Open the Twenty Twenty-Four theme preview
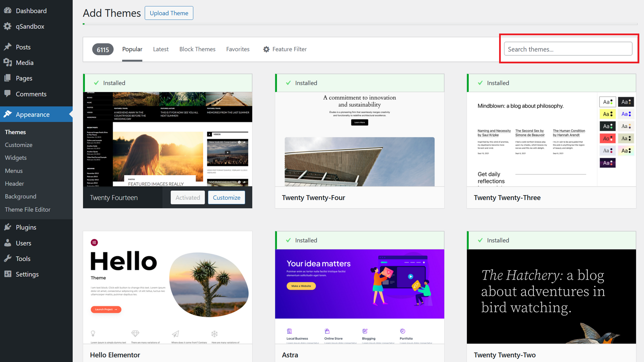The height and width of the screenshot is (362, 644). pyautogui.click(x=360, y=139)
